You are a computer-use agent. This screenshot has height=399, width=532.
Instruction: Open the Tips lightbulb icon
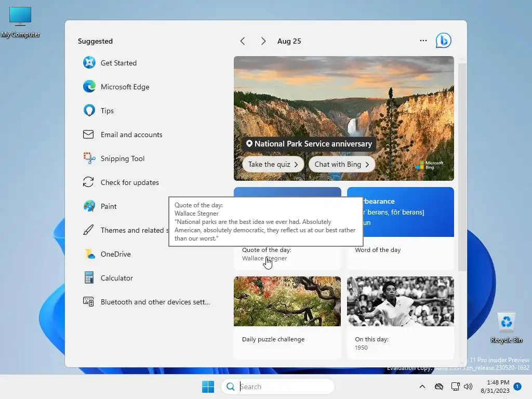click(89, 111)
